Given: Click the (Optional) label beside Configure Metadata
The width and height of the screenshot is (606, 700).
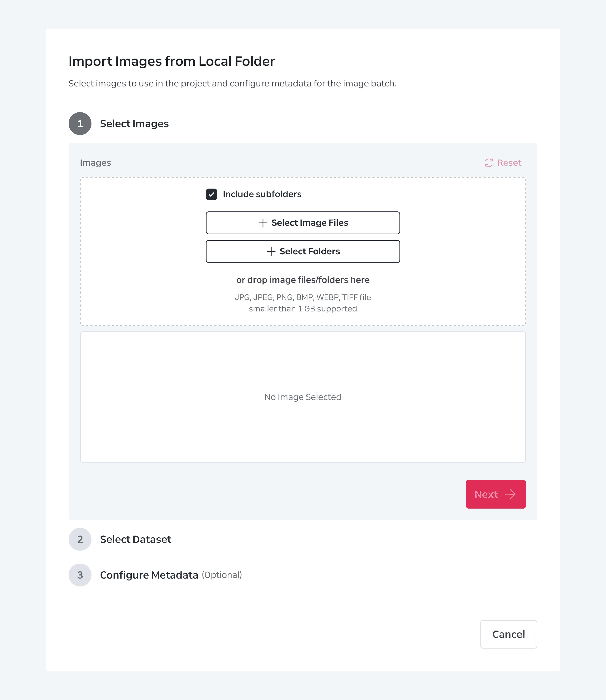Looking at the screenshot, I should tap(222, 575).
